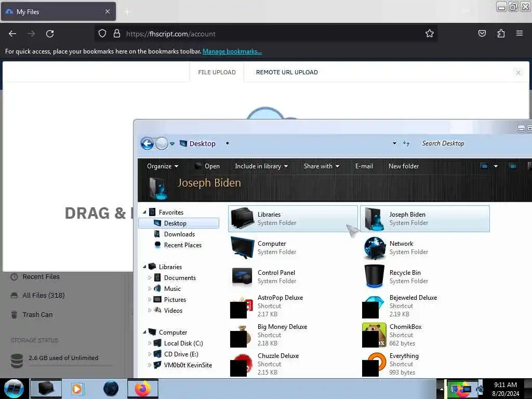Select the Computer system folder icon
Image resolution: width=532 pixels, height=399 pixels.
tap(242, 248)
